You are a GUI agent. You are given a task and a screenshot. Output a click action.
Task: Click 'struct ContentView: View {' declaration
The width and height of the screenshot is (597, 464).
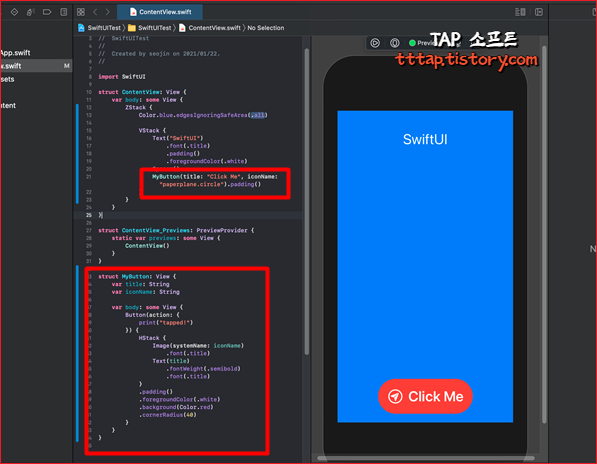pyautogui.click(x=142, y=92)
